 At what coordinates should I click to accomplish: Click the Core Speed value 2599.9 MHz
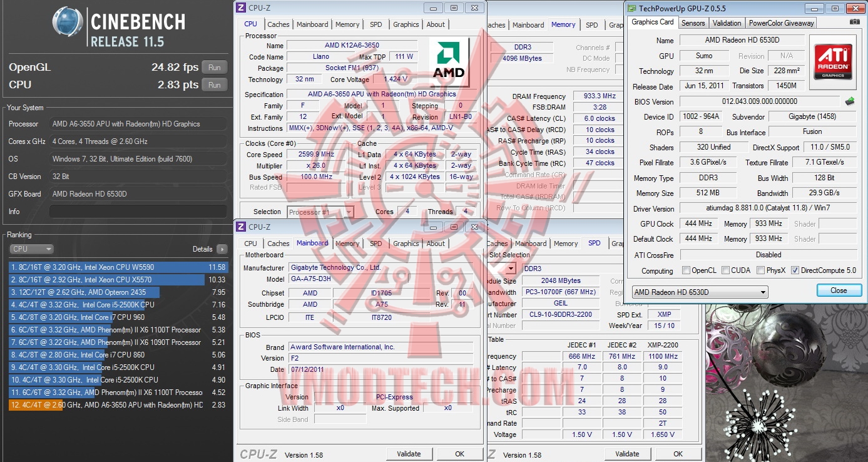316,155
